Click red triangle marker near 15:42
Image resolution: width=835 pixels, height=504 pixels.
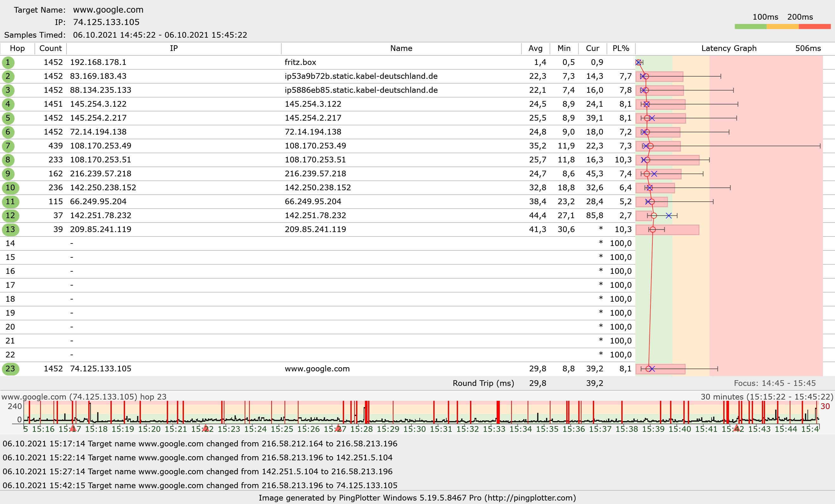tap(736, 428)
